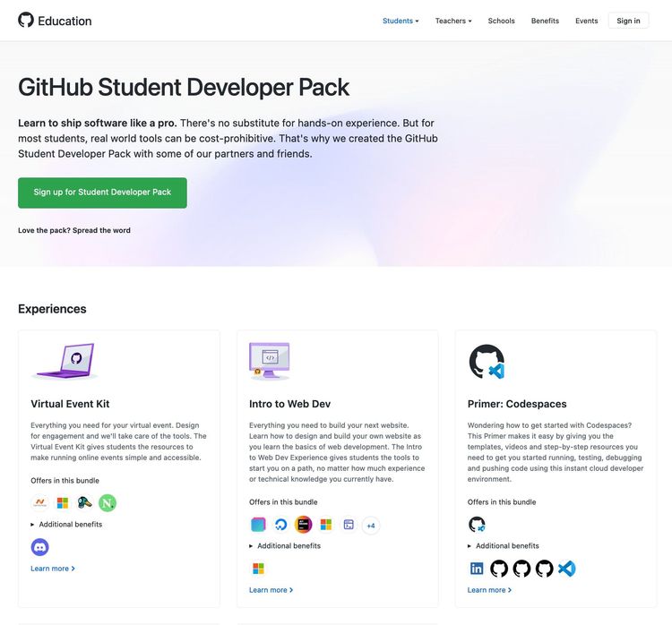
Task: Open the Events nav item
Action: [x=586, y=21]
